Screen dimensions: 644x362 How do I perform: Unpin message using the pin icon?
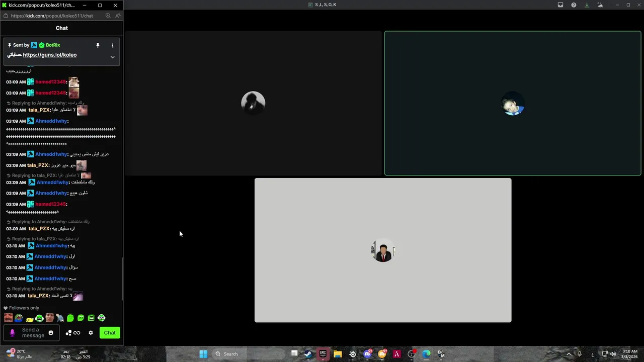pos(98,45)
